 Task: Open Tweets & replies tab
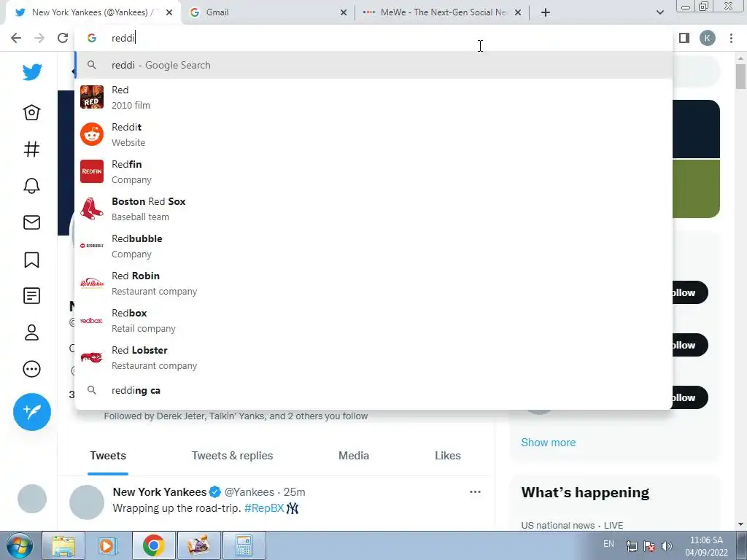(x=233, y=456)
